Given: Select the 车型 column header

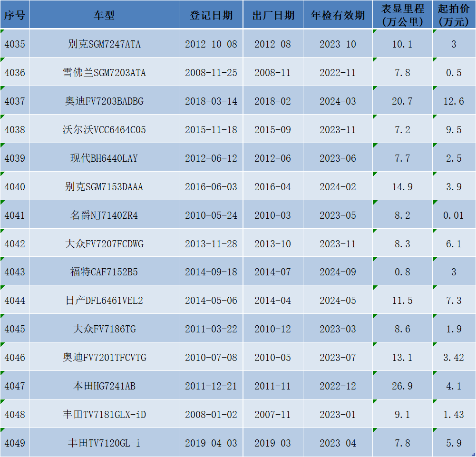Looking at the screenshot, I should point(104,15).
